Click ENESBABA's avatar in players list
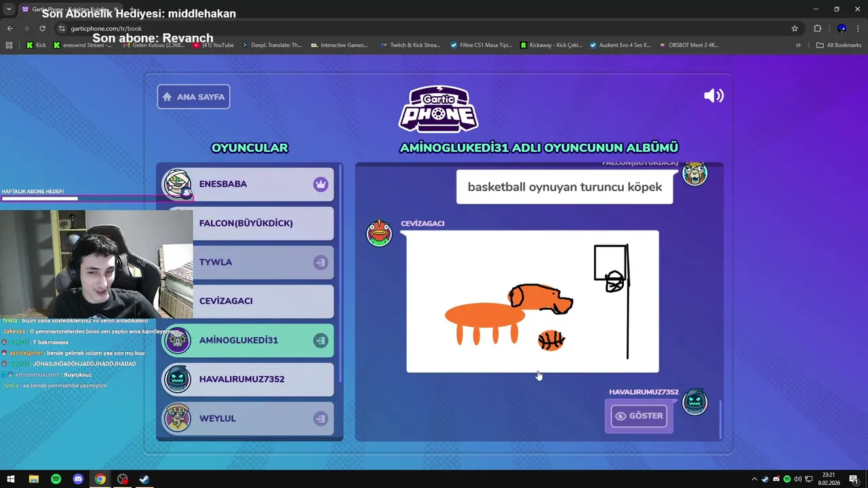Image resolution: width=868 pixels, height=488 pixels. tap(177, 184)
